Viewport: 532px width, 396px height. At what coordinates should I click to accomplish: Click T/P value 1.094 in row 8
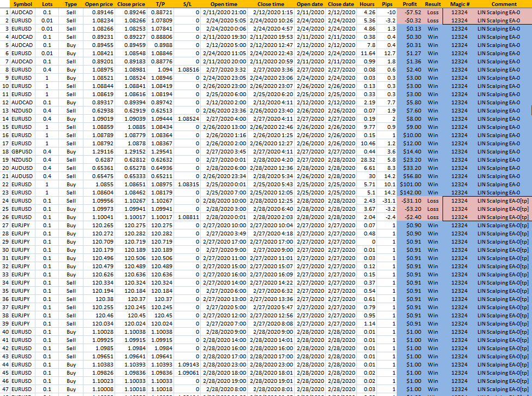160,69
